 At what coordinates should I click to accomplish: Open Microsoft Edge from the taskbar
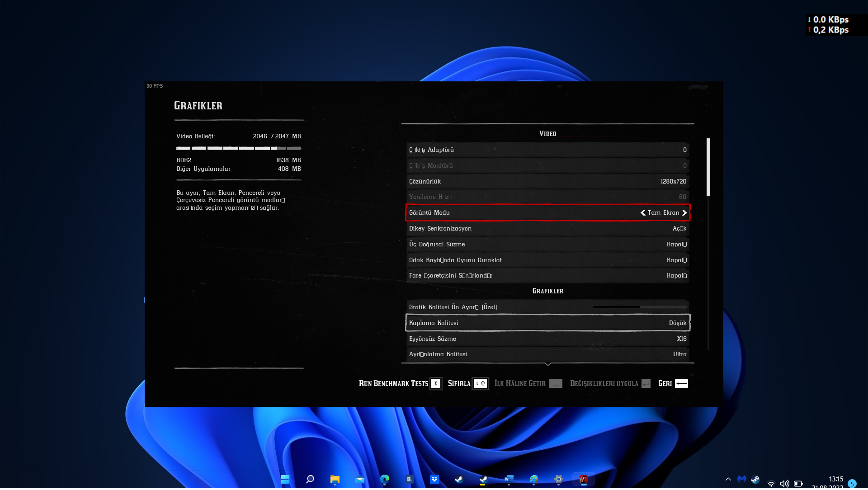point(385,479)
